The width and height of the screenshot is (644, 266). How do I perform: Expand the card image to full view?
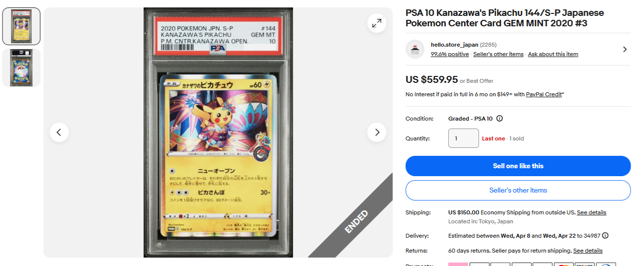click(377, 23)
